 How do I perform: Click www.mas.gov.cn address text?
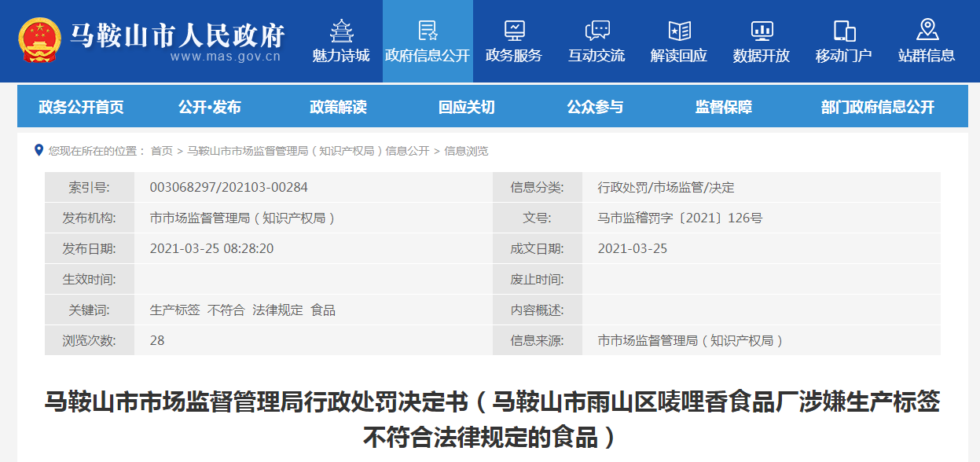(x=226, y=57)
